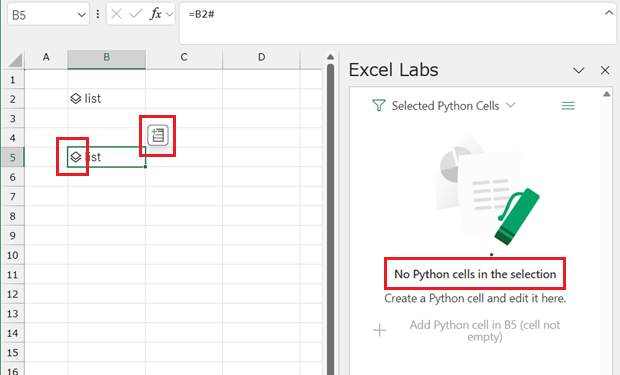Open the Excel Labs pane options chevron
This screenshot has height=375, width=620.
[x=578, y=71]
